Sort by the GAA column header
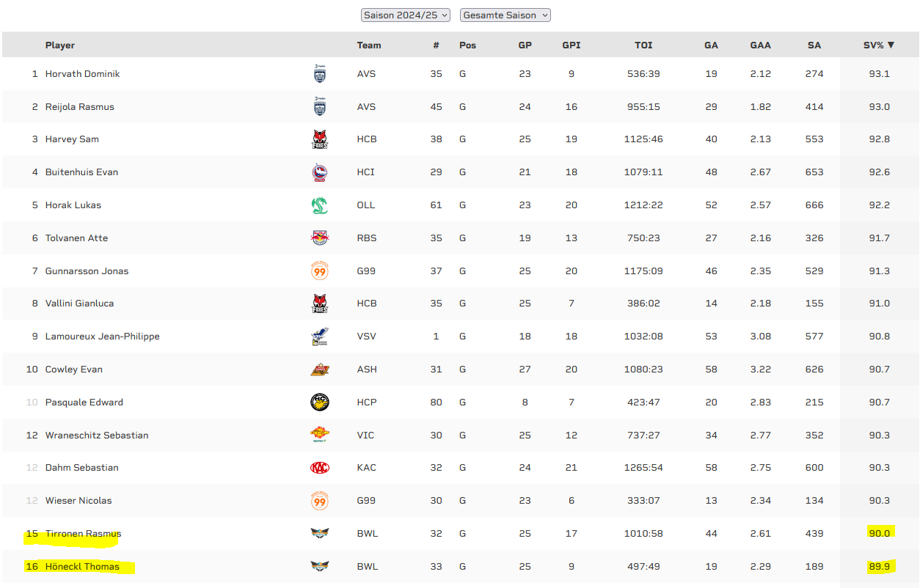Viewport: 920px width, 588px height. point(760,45)
